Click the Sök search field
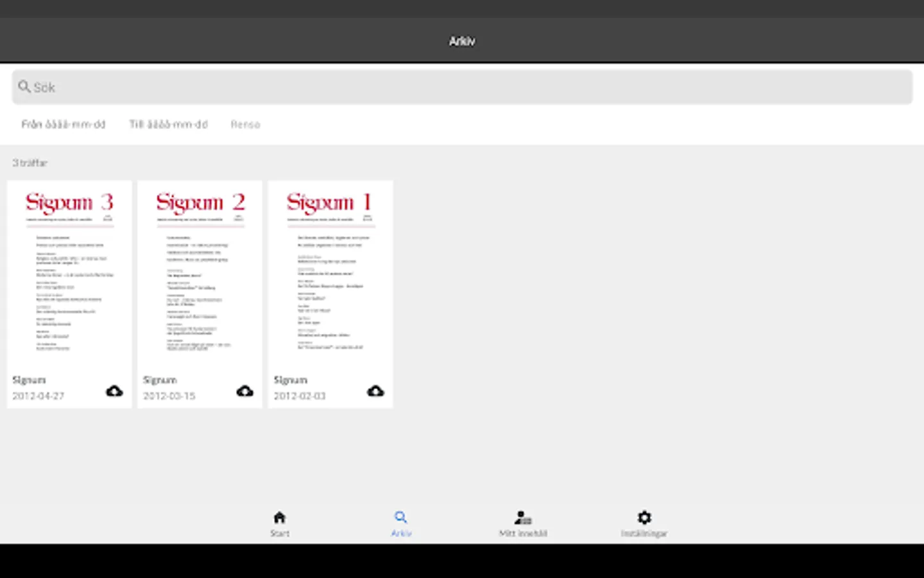The width and height of the screenshot is (924, 578). pyautogui.click(x=462, y=87)
